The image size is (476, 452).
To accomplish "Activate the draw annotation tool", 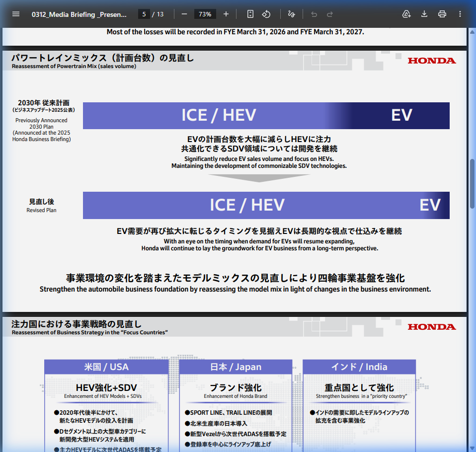I will pos(292,14).
